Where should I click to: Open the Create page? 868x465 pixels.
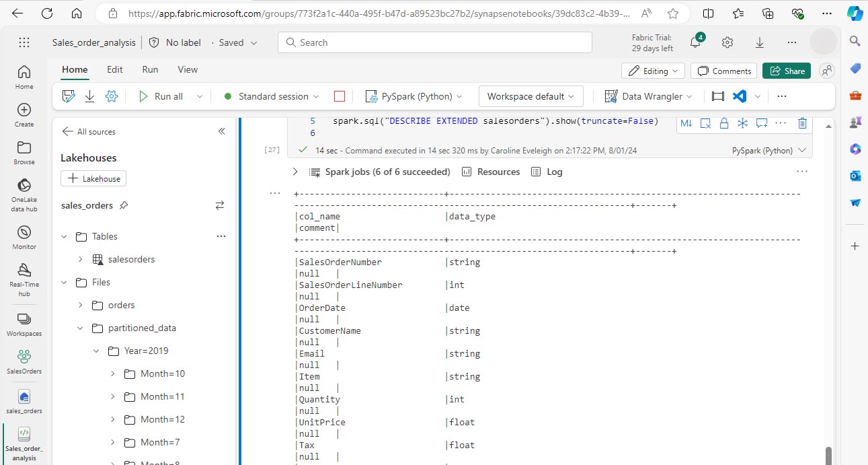(24, 115)
